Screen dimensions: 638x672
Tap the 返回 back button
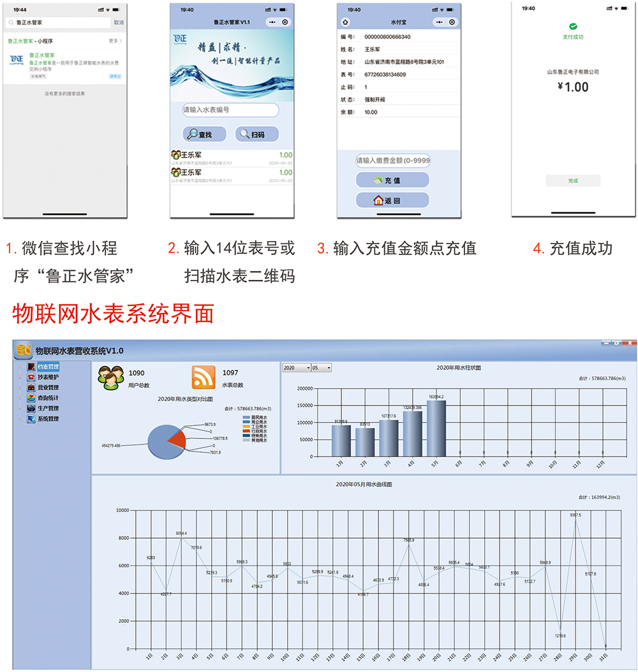[x=392, y=200]
